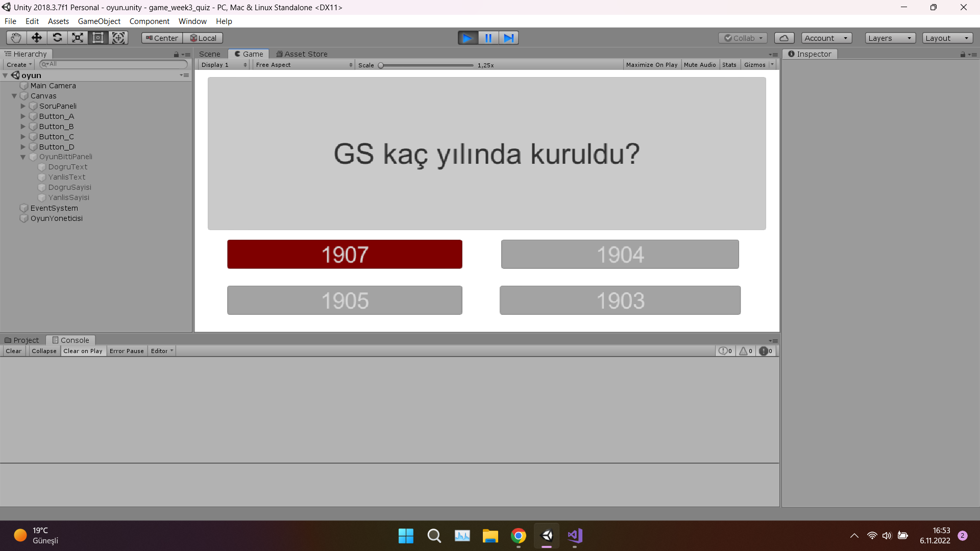Toggle Maximize On Play in the Game view
980x551 pixels.
pos(652,64)
